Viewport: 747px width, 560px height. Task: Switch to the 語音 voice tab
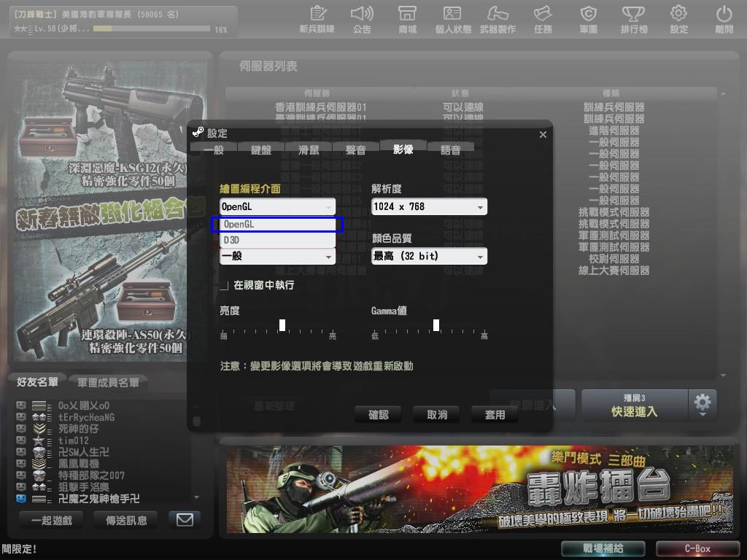451,150
